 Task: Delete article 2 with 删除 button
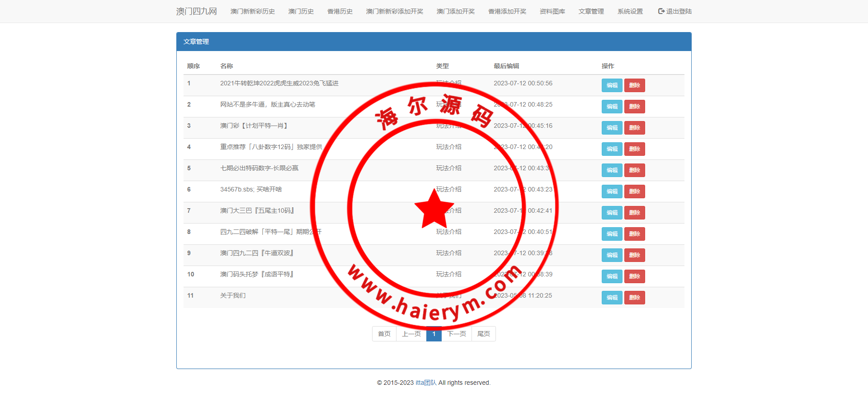[x=634, y=107]
